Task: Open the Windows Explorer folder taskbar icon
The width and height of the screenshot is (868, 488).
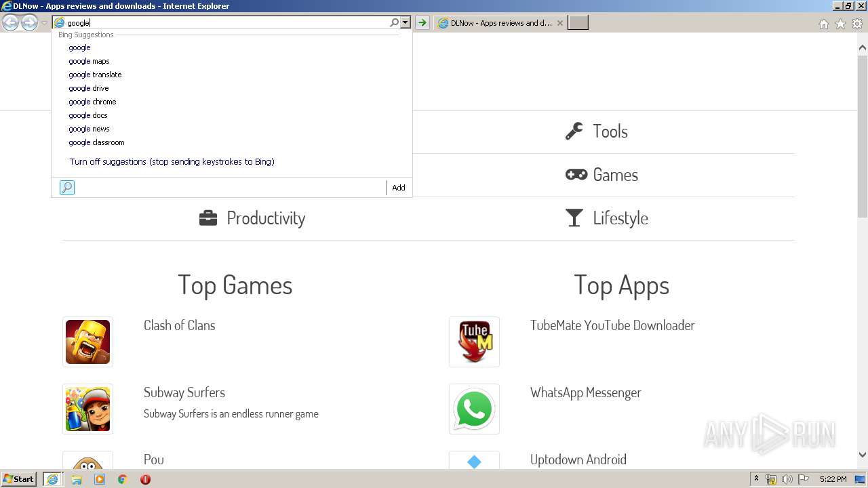Action: click(77, 479)
